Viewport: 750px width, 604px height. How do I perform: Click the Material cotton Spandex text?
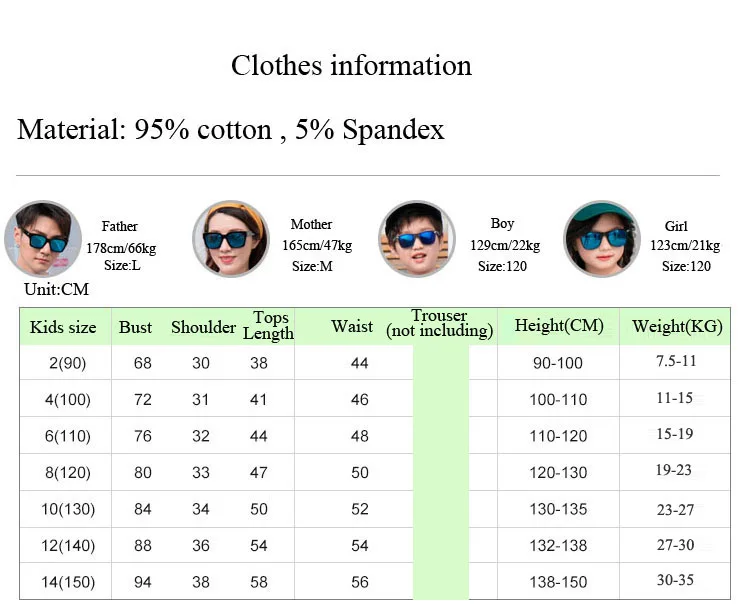[x=231, y=130]
